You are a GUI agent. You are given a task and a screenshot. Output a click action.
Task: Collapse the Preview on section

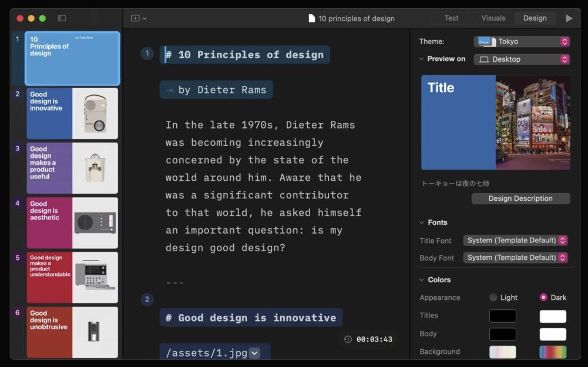coord(421,59)
